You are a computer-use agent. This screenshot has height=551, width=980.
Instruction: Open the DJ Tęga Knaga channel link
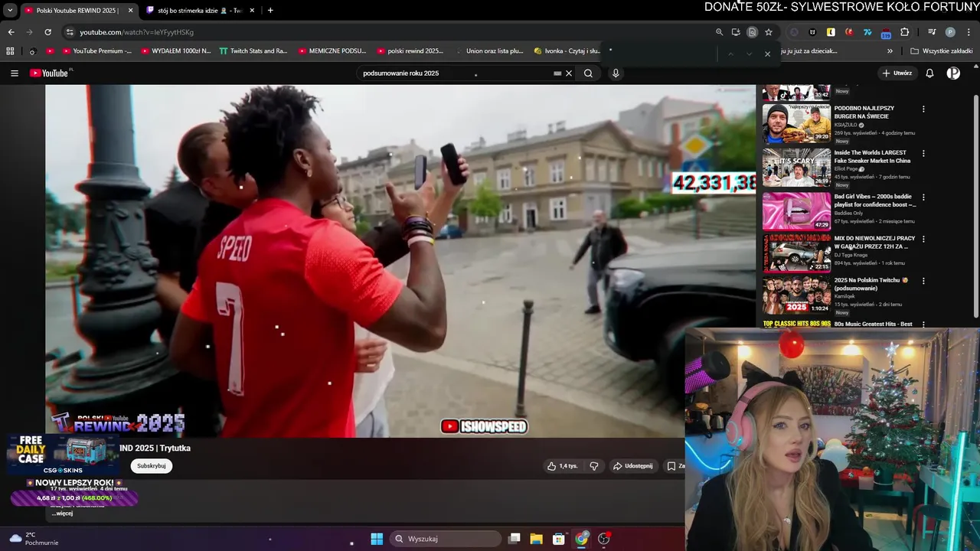[x=851, y=255]
